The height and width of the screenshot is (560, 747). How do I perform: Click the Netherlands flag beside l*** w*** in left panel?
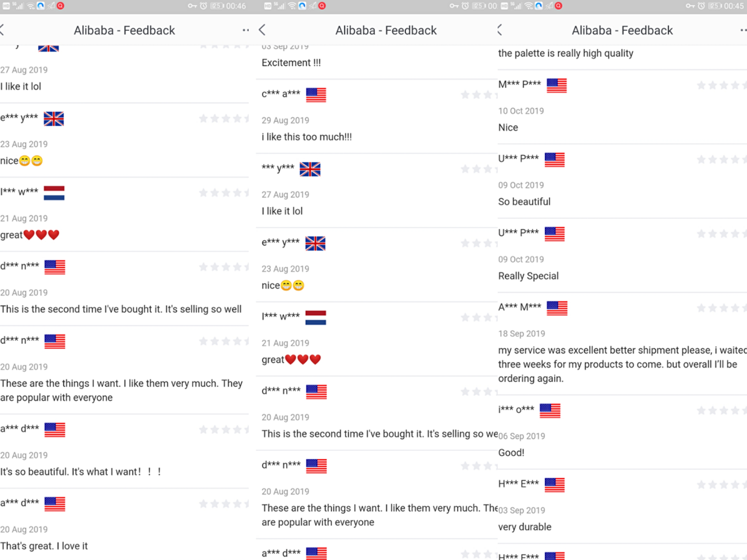(54, 193)
